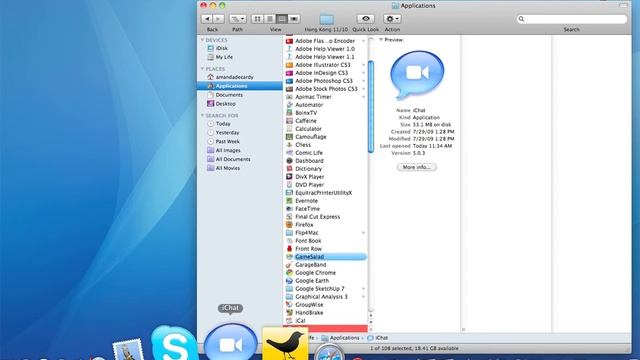Select Adobe Stock Photos CS3 icon
This screenshot has height=360, width=640.
tap(289, 89)
